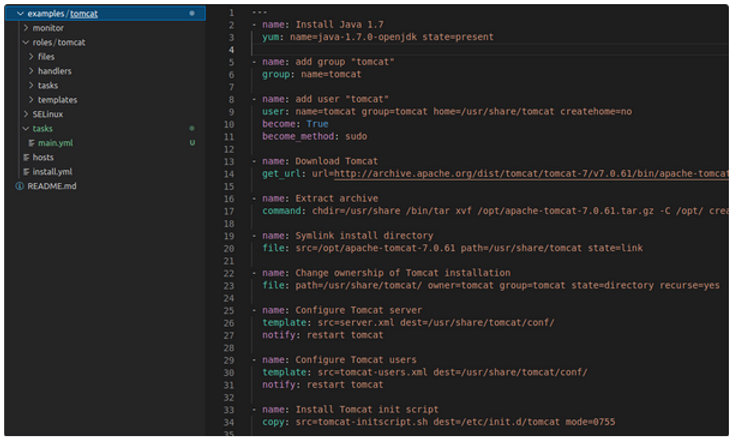Open the install.yml file
The height and width of the screenshot is (440, 732).
(x=52, y=172)
